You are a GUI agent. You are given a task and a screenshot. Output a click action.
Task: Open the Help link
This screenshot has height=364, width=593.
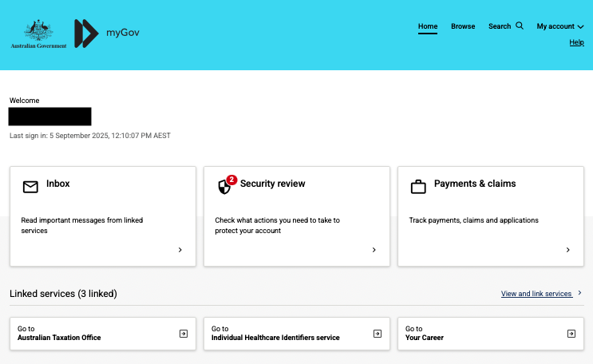[x=577, y=42]
